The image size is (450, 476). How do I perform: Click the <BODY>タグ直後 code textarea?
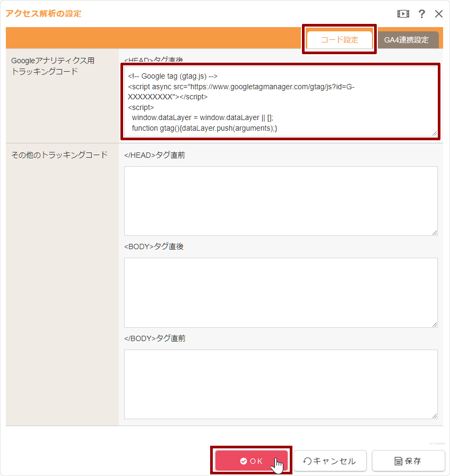[x=281, y=293]
